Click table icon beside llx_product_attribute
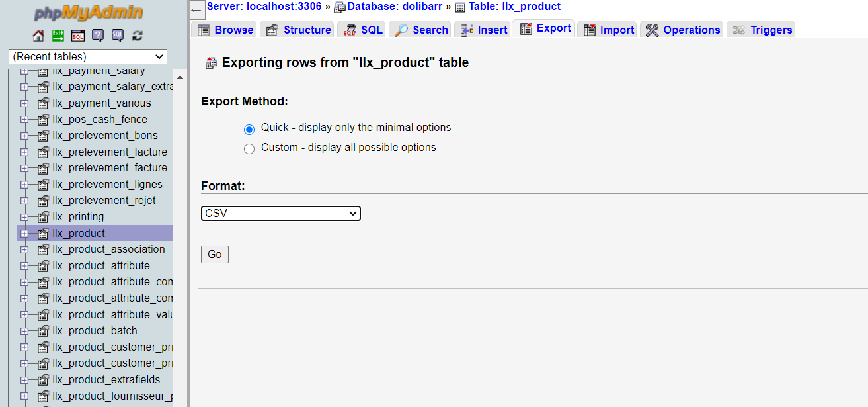 [43, 266]
